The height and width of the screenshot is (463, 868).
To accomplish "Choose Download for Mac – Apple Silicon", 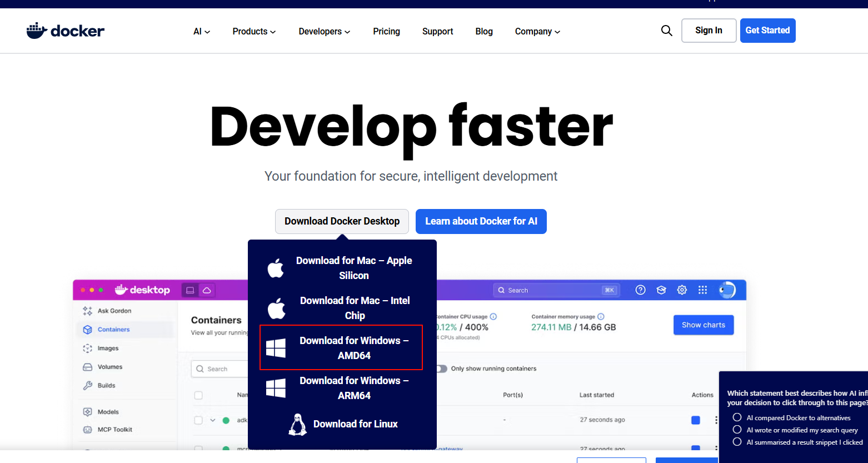I will point(342,268).
